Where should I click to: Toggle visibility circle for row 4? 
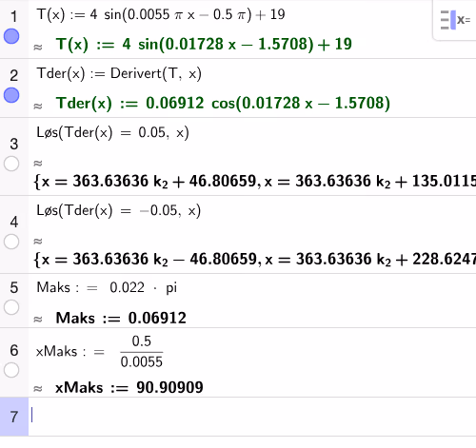[x=11, y=242]
